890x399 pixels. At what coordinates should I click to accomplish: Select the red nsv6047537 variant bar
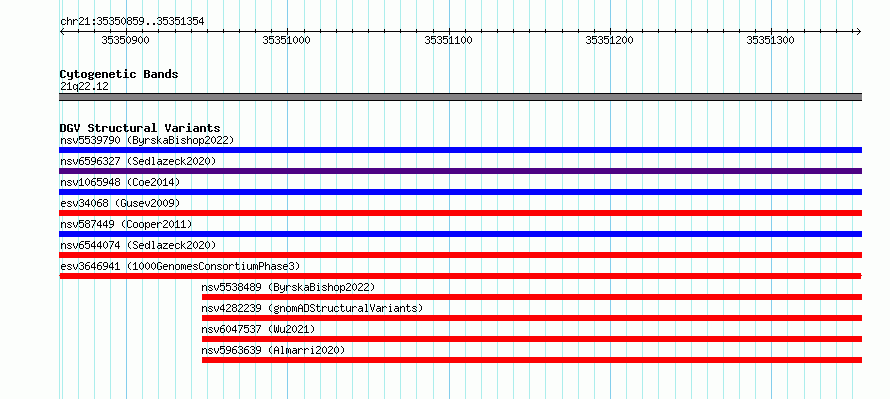point(532,339)
